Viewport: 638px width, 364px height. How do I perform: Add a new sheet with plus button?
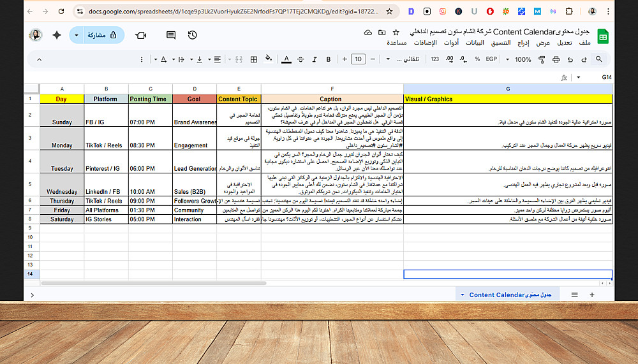coord(592,295)
